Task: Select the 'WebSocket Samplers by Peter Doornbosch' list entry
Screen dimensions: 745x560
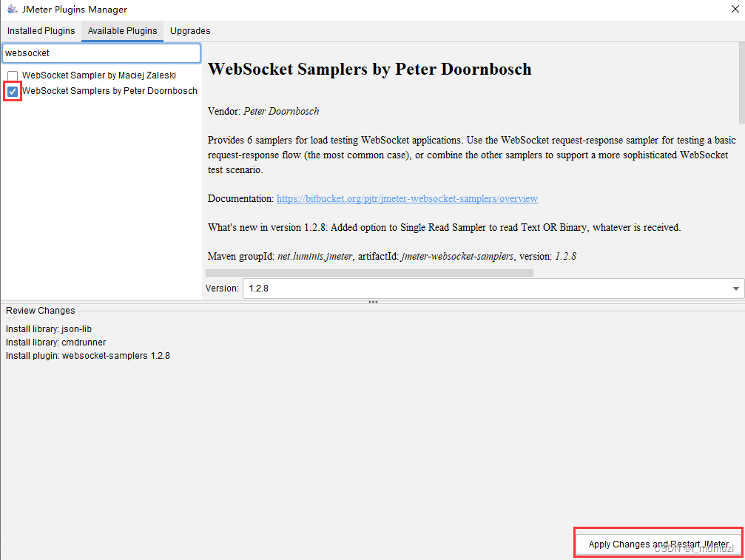Action: (109, 91)
